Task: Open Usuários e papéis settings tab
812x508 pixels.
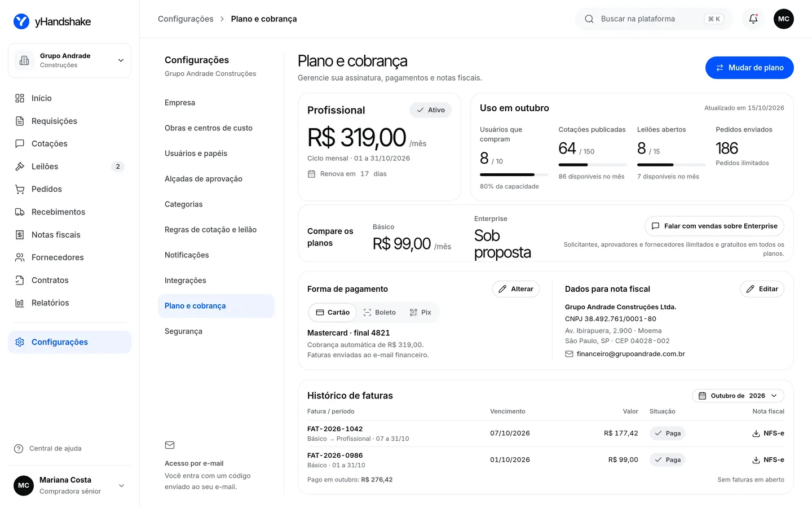Action: 216,154
